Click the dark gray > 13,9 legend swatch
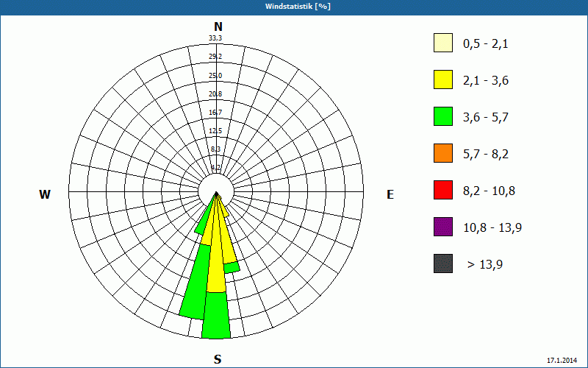The width and height of the screenshot is (588, 368). (443, 263)
